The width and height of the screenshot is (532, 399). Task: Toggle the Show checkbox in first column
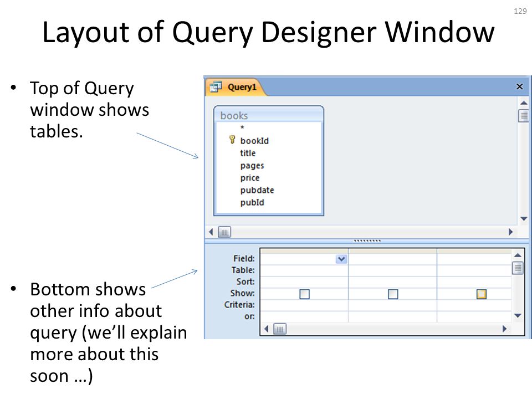point(305,294)
